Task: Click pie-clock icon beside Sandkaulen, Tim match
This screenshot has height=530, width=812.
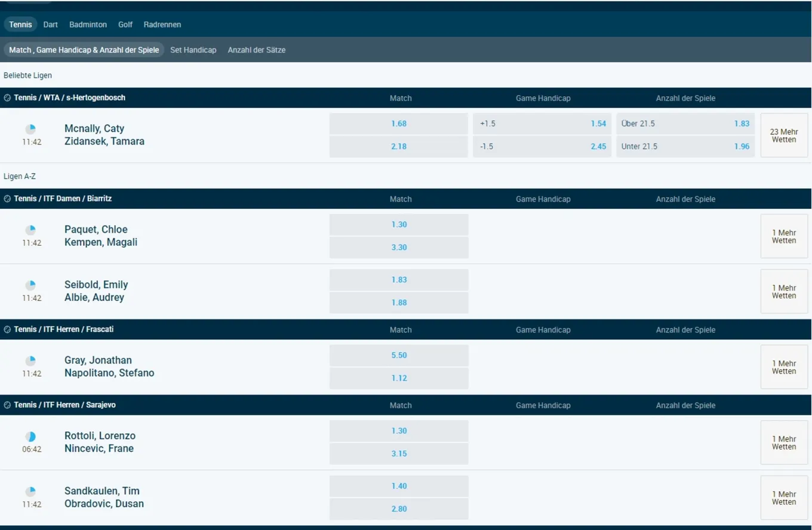Action: pyautogui.click(x=30, y=491)
